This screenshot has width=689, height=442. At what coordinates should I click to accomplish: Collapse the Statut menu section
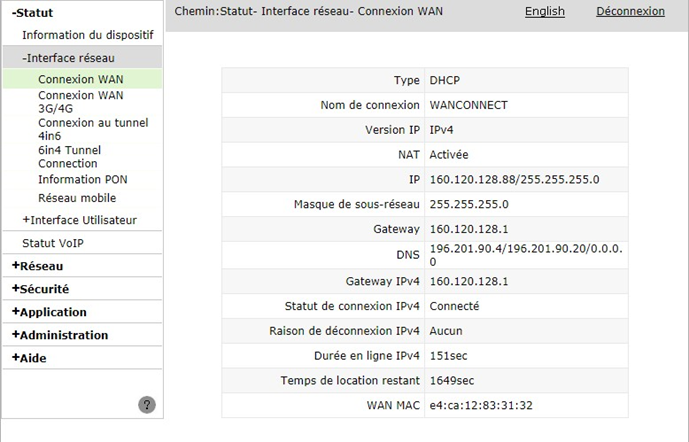click(x=33, y=13)
